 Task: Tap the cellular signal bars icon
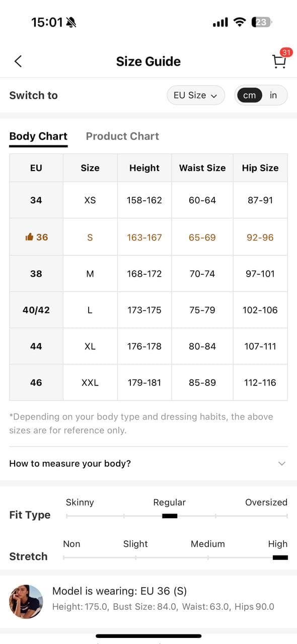(220, 23)
